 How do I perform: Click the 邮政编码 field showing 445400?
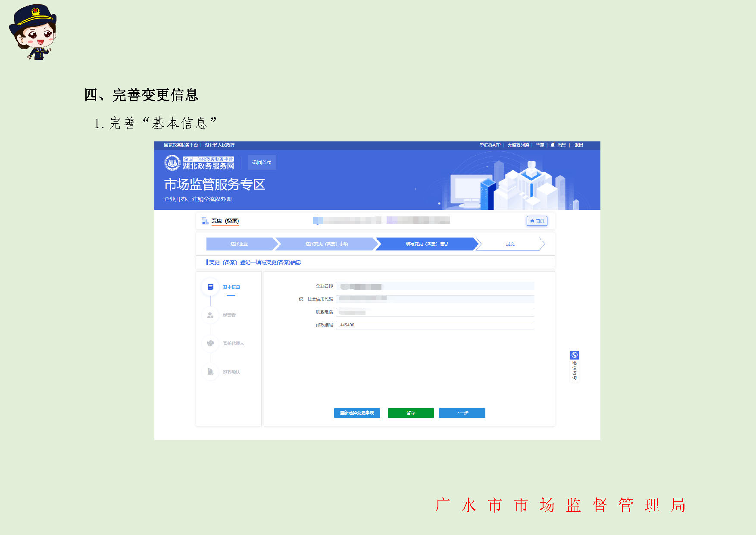pyautogui.click(x=435, y=325)
